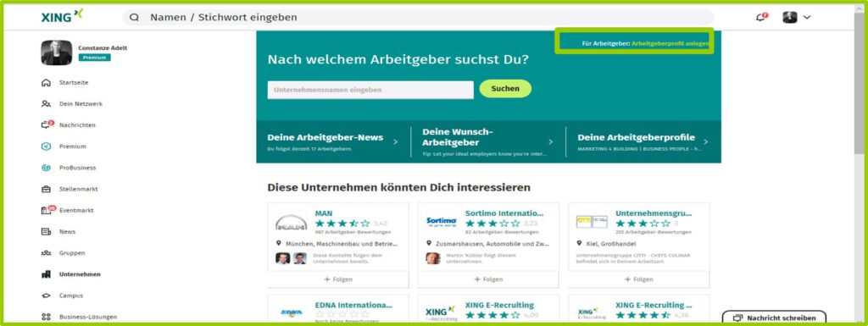Open the Campus graduation cap icon
This screenshot has height=326, width=868.
[x=47, y=296]
